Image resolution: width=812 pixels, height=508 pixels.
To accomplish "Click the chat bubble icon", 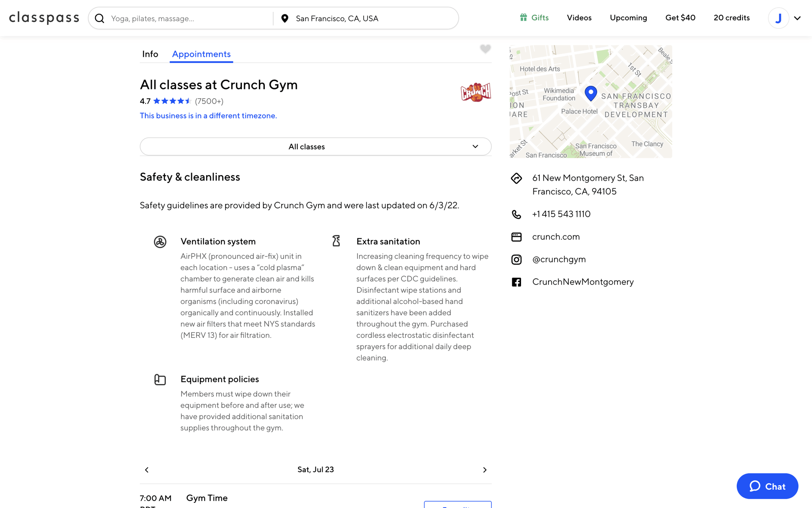I will [x=755, y=486].
